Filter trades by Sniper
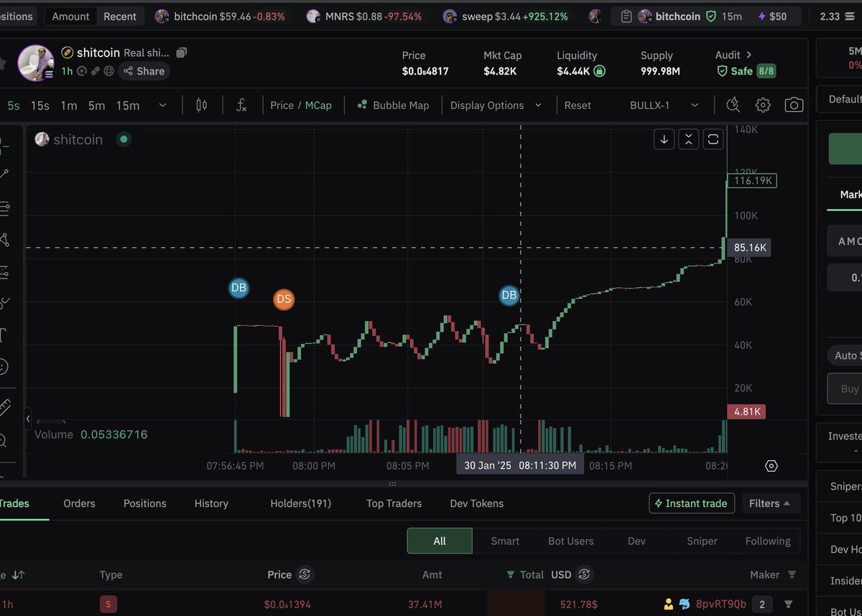The image size is (862, 616). click(x=702, y=541)
